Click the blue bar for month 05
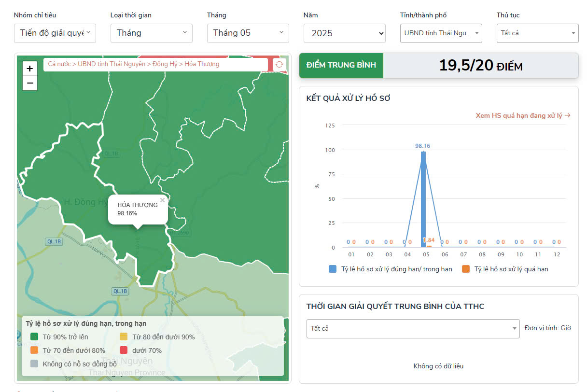Viewport: 587px width, 392px height. [x=423, y=199]
